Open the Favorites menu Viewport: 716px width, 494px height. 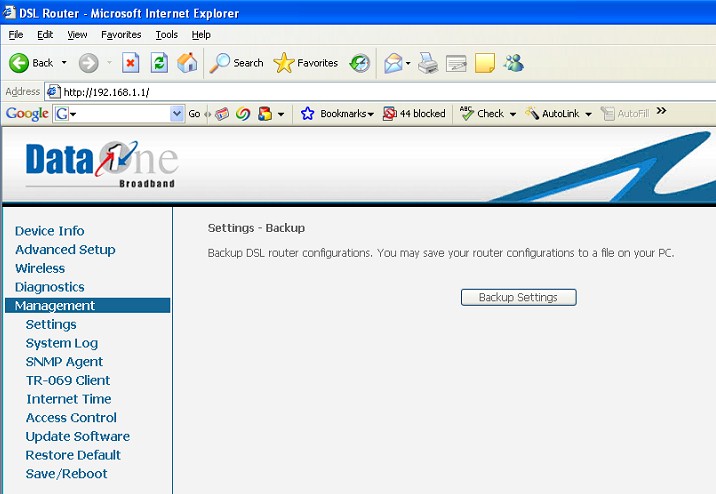121,35
